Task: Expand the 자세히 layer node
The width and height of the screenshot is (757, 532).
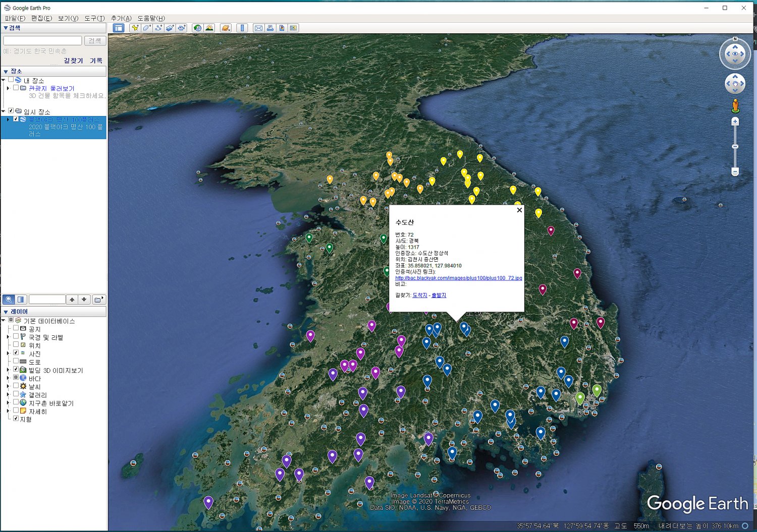Action: click(x=8, y=411)
